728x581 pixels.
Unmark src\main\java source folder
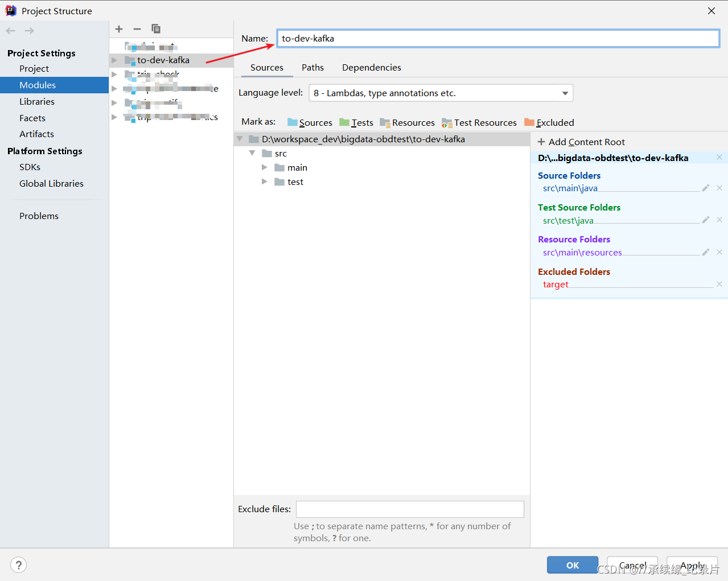click(719, 188)
